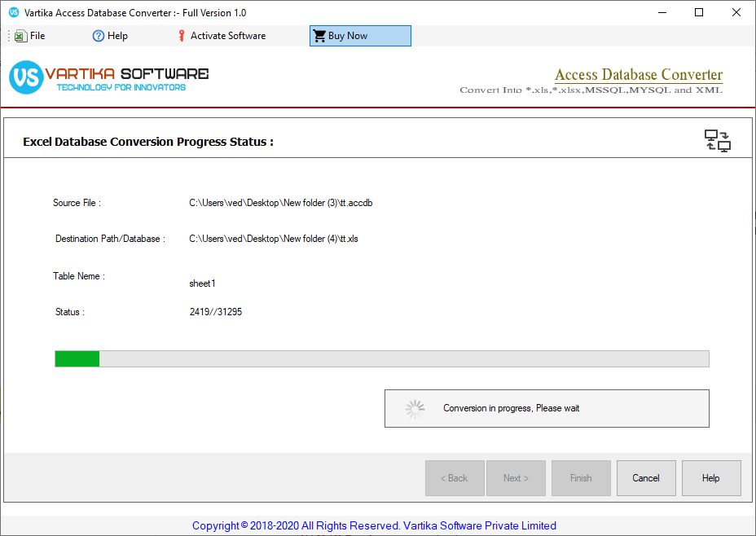Open the Help menu
This screenshot has width=756, height=536.
pos(110,36)
